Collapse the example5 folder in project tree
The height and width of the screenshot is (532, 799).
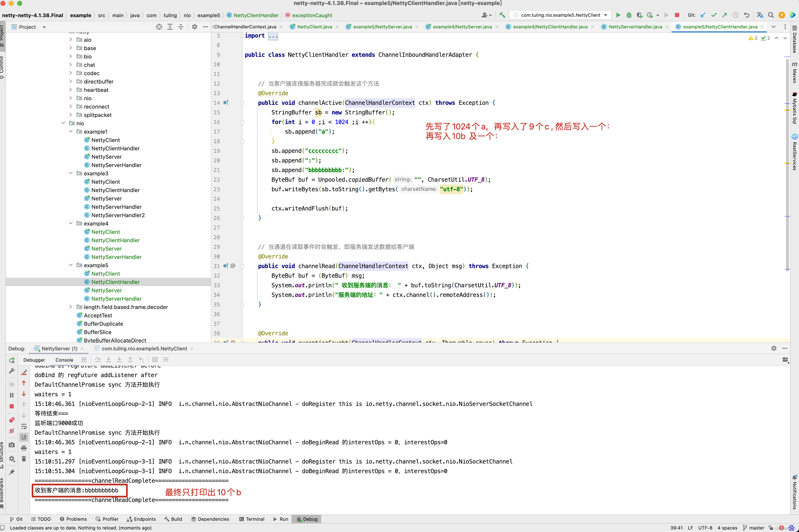pyautogui.click(x=71, y=265)
